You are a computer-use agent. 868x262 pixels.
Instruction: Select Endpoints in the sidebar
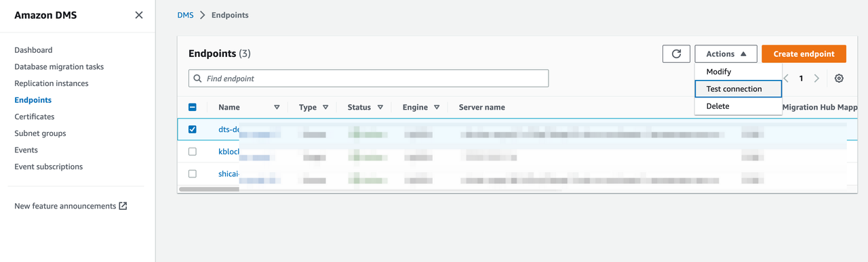pyautogui.click(x=33, y=100)
